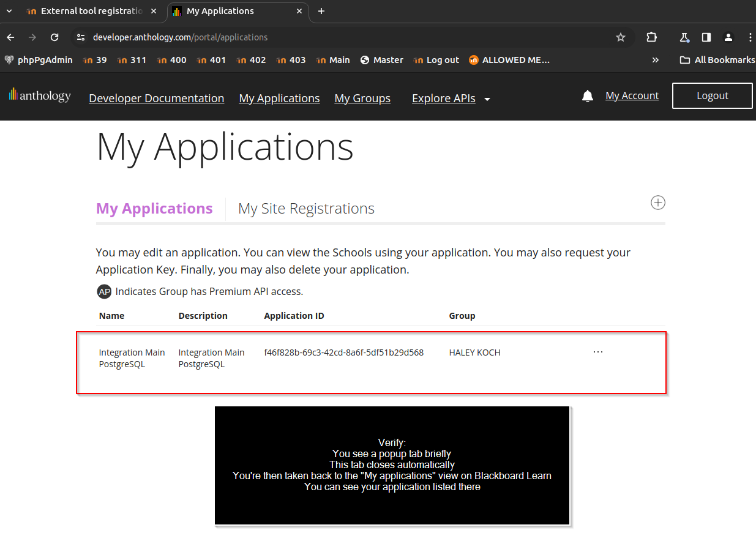Open My Applications in top navigation
756x552 pixels.
tap(279, 99)
